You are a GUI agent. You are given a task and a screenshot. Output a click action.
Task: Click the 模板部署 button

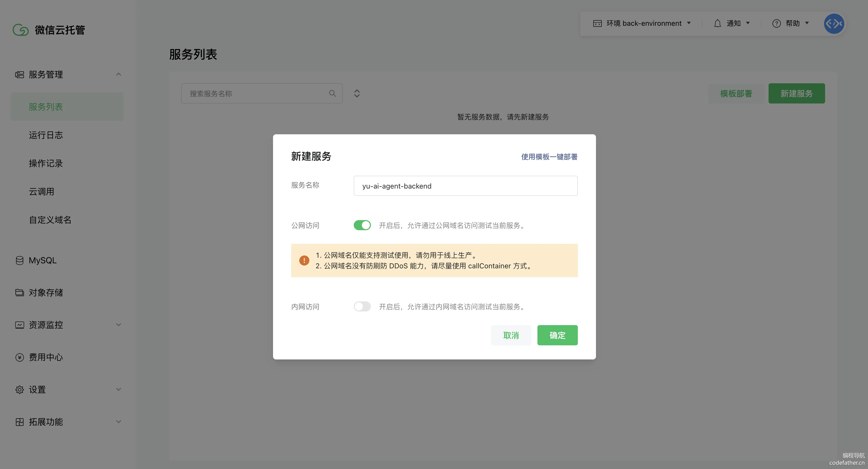(736, 93)
